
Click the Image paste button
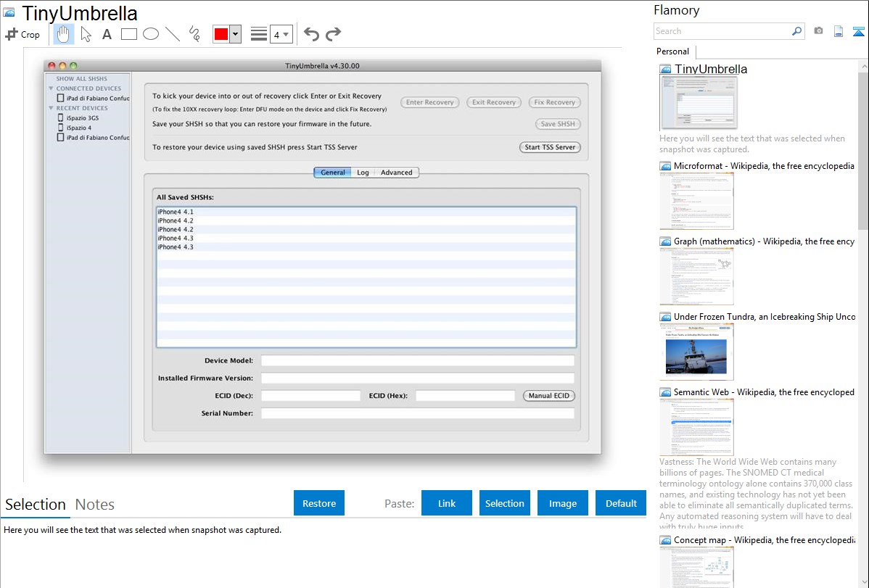(x=563, y=503)
